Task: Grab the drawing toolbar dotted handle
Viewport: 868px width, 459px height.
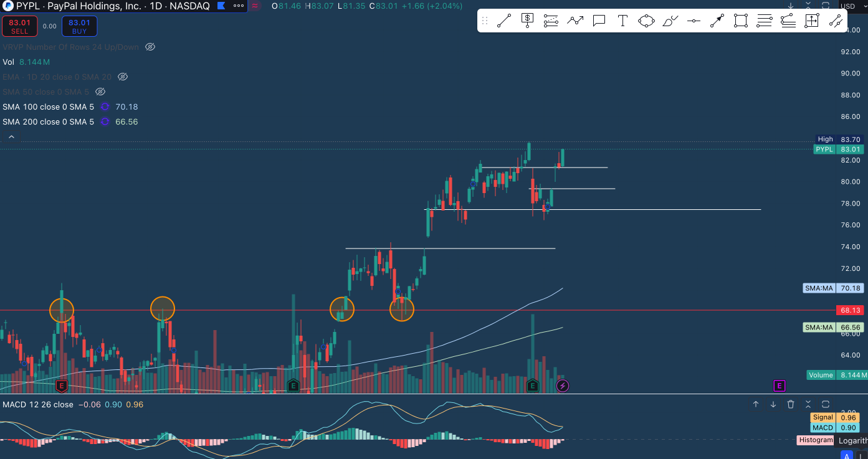Action: (x=485, y=21)
